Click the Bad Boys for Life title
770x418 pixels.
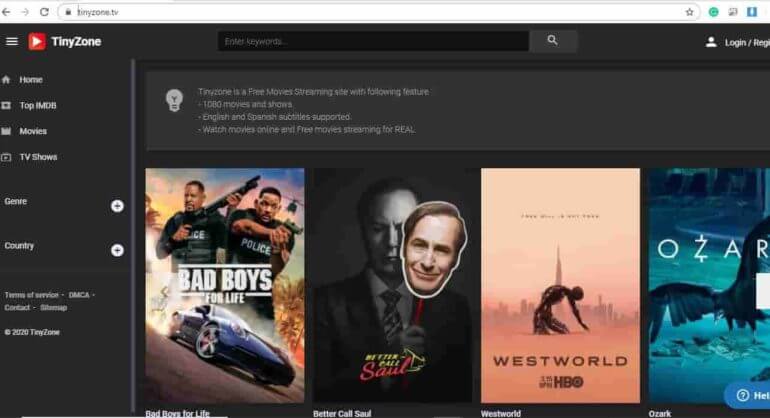point(177,414)
